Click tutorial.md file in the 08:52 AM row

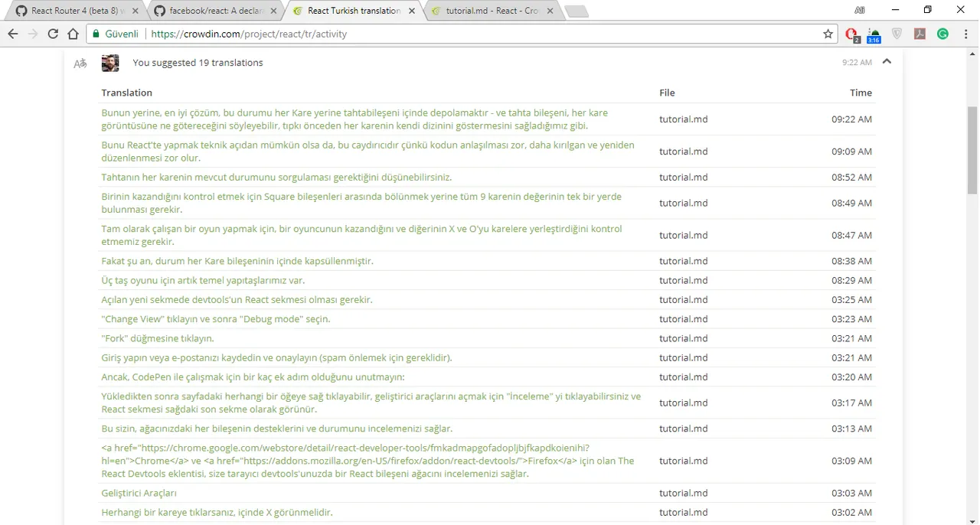tap(684, 178)
